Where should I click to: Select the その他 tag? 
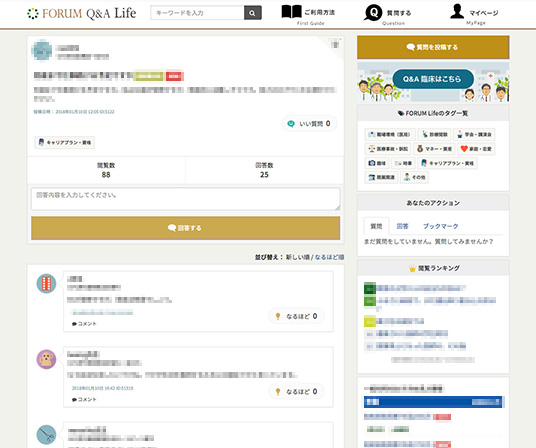click(x=414, y=177)
